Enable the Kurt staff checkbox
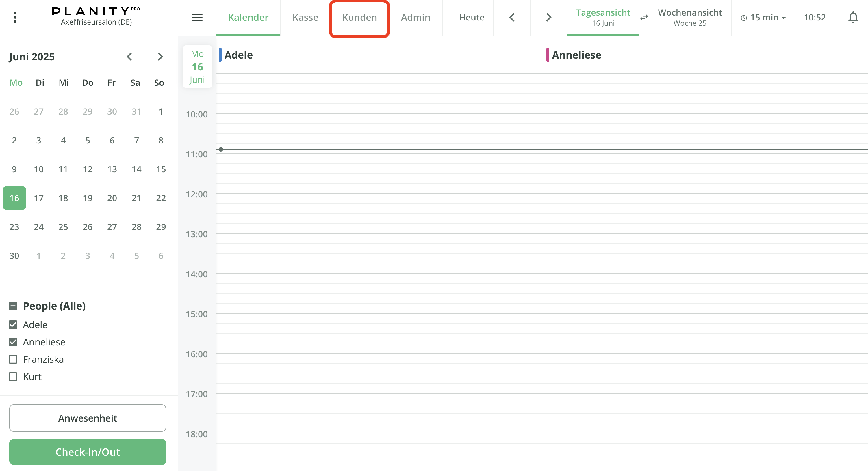The height and width of the screenshot is (471, 868). point(13,377)
